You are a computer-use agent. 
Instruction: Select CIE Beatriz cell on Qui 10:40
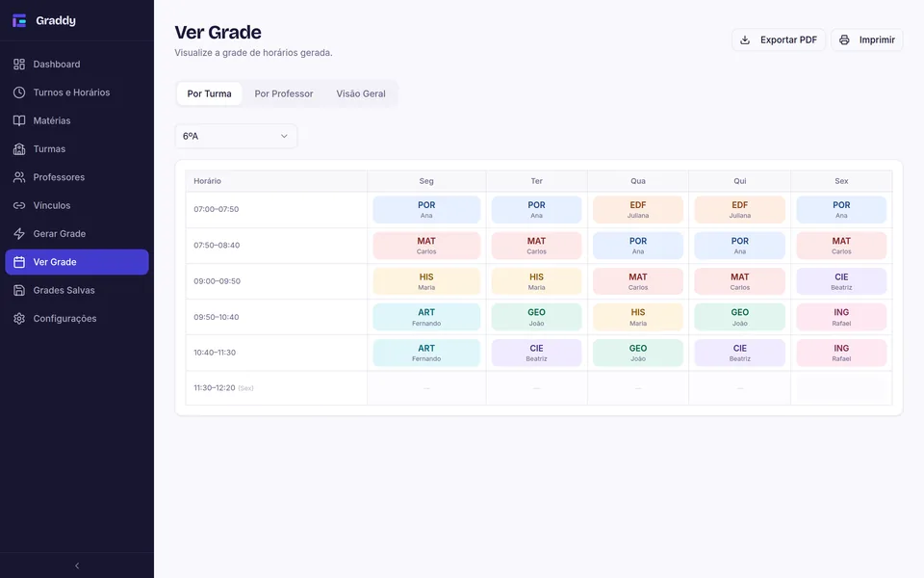[x=740, y=354]
